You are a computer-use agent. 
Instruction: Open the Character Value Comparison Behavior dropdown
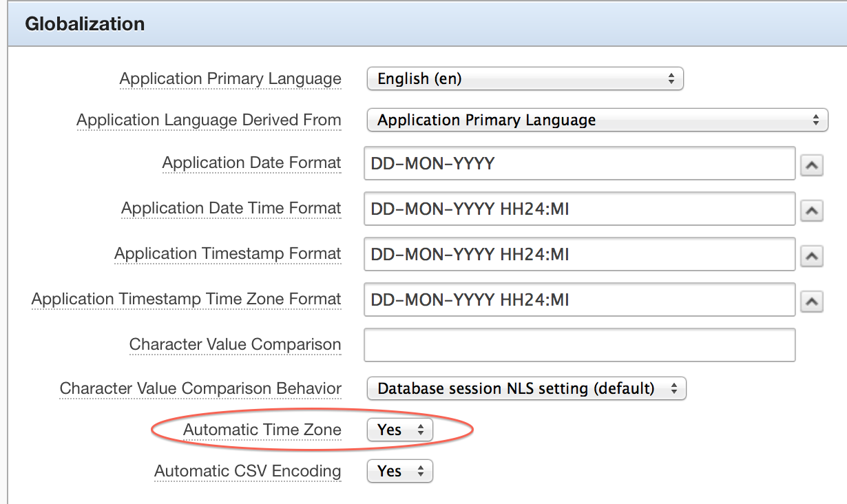tap(526, 388)
